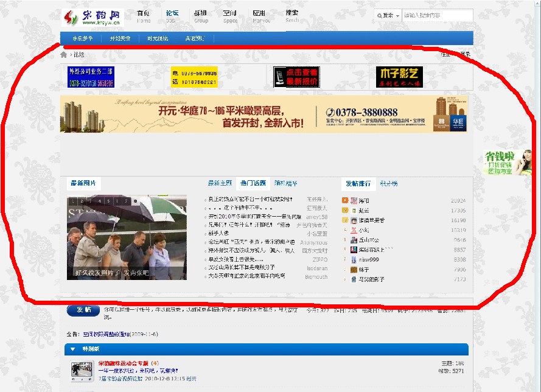Screen dimensions: 541x392
Task: Select the 发帖排行 tab
Action: coord(358,184)
